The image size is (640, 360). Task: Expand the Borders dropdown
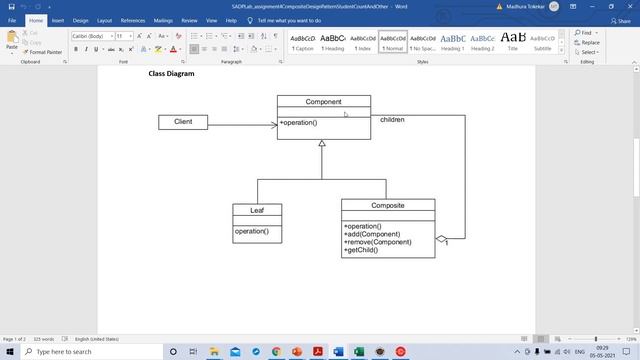click(x=276, y=49)
